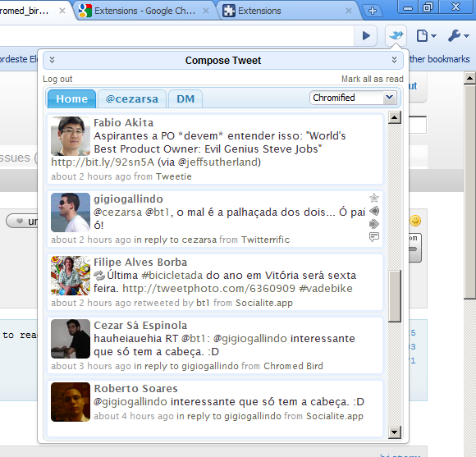Open the Chromified theme dropdown

click(354, 98)
